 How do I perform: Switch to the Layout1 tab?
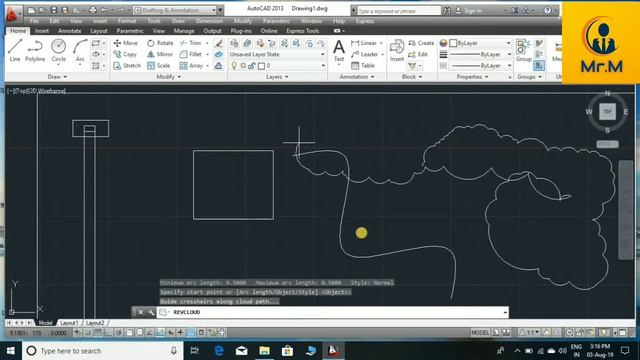[69, 323]
